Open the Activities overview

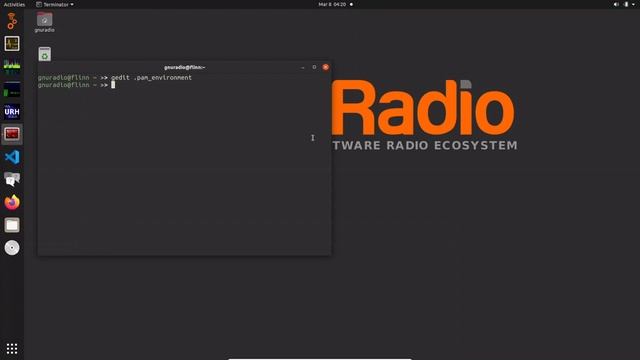(x=14, y=4)
